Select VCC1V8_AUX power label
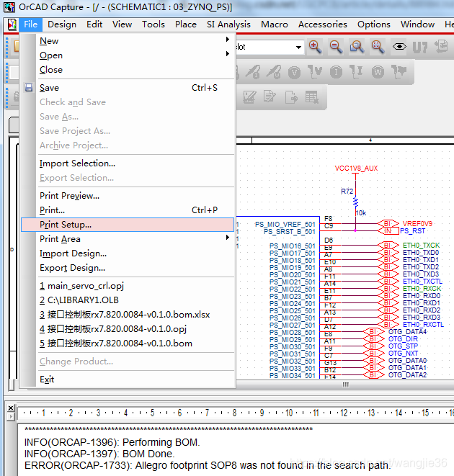 pos(356,169)
